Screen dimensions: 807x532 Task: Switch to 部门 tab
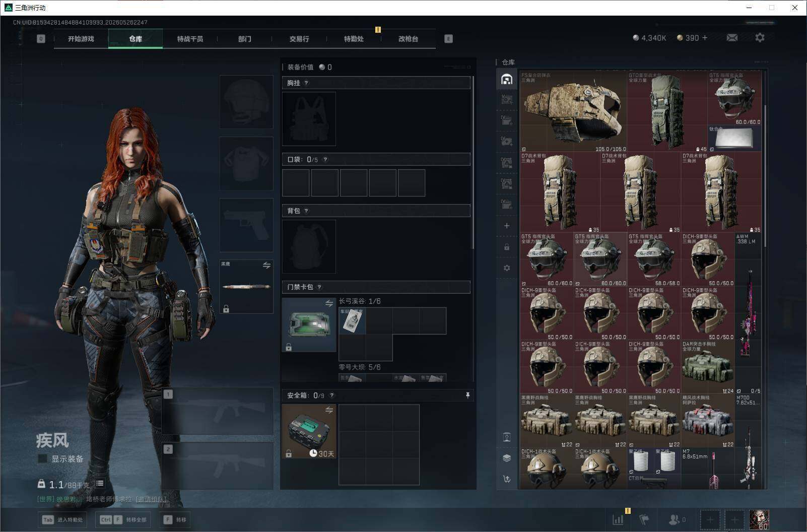244,39
